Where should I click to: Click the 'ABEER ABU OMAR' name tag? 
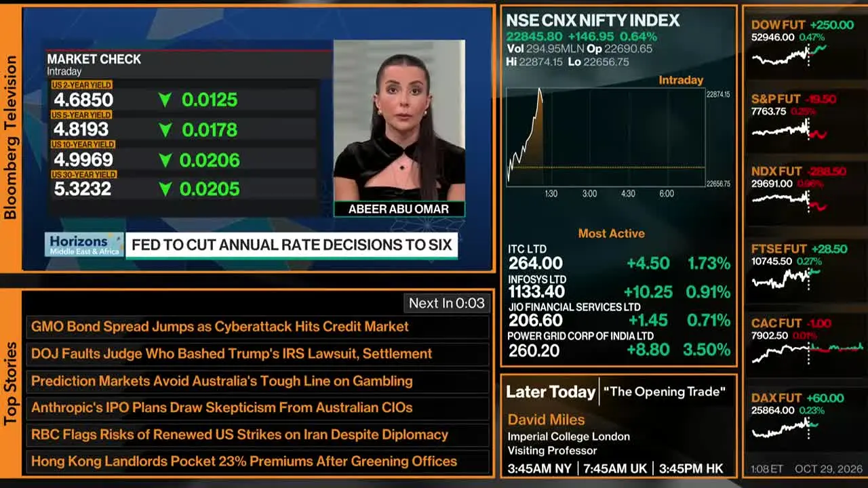pyautogui.click(x=399, y=209)
